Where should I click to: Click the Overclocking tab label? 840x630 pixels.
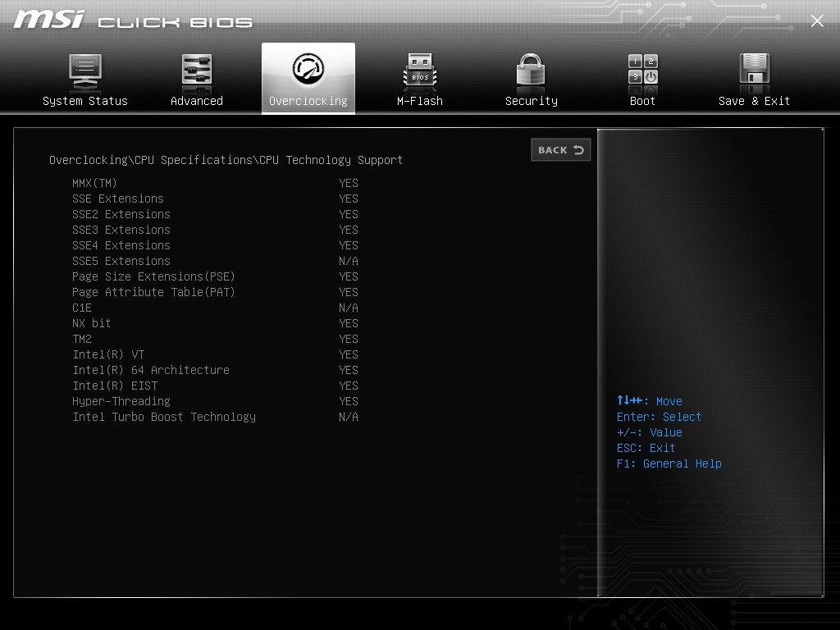[x=308, y=101]
